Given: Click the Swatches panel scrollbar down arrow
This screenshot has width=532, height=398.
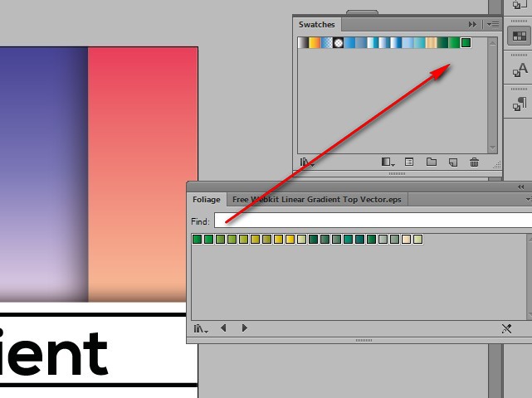Looking at the screenshot, I should [493, 148].
